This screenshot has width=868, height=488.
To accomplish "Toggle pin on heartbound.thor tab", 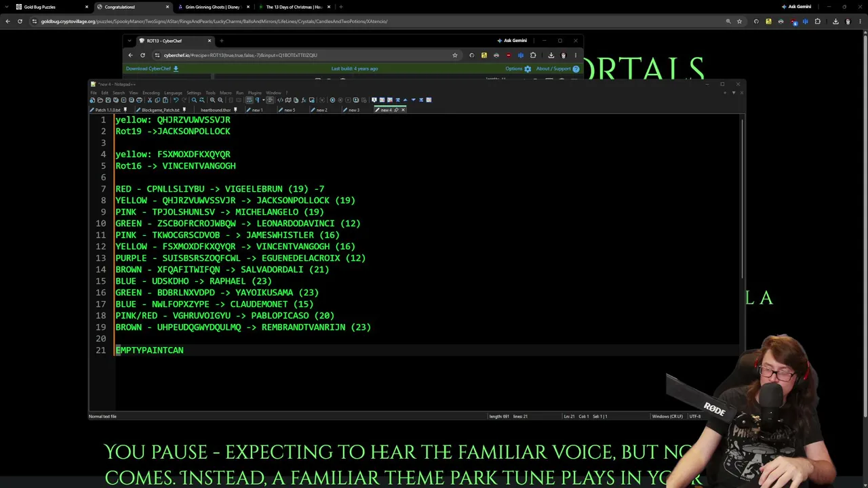I will coord(235,110).
